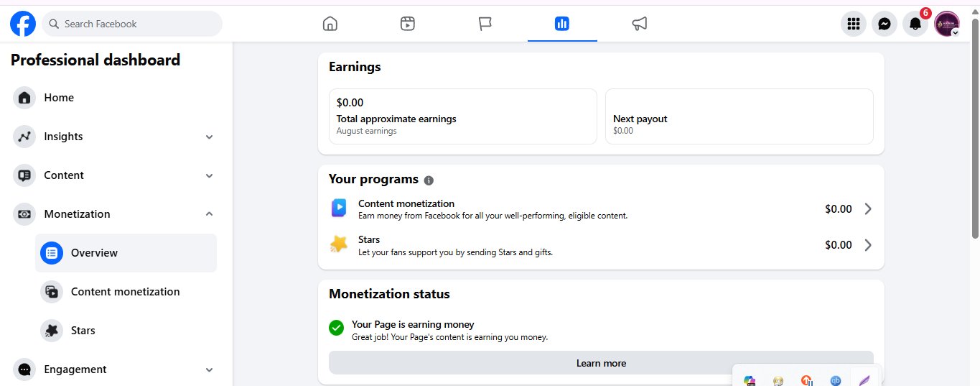Click the Stars $0.00 amount
The height and width of the screenshot is (386, 980).
click(x=839, y=245)
